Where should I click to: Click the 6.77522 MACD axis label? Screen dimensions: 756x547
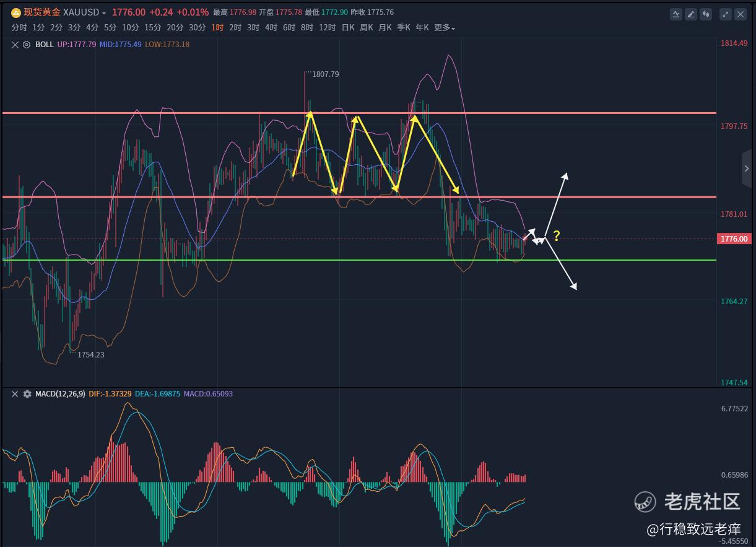pos(734,409)
